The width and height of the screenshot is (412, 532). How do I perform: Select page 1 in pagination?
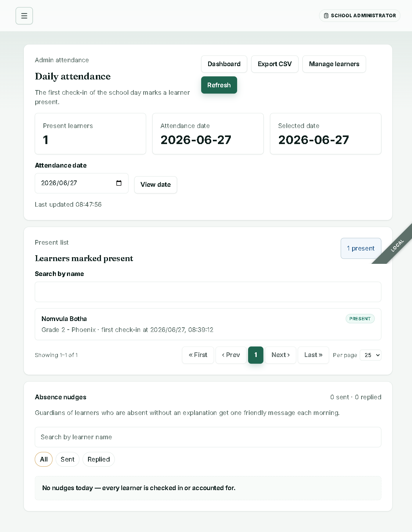[x=256, y=355]
